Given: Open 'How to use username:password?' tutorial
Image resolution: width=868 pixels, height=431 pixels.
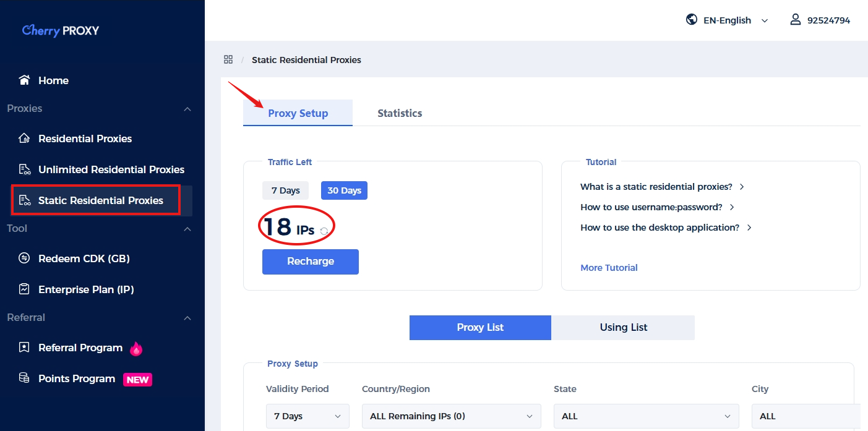Looking at the screenshot, I should (x=651, y=207).
